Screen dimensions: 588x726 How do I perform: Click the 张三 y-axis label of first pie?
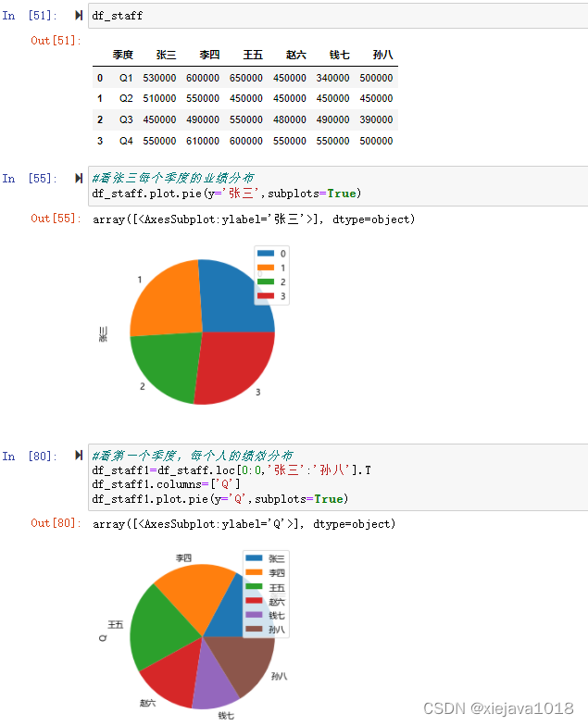coord(103,333)
